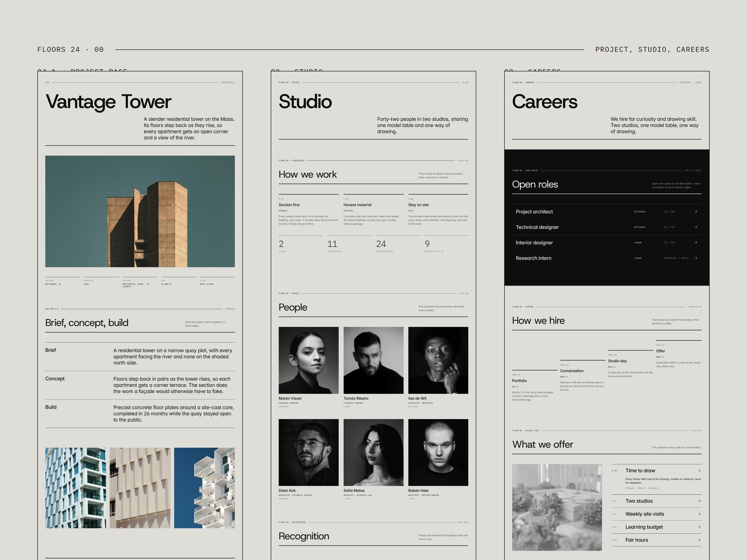
Task: Expand the Learning budget plus icon
Action: 699,527
